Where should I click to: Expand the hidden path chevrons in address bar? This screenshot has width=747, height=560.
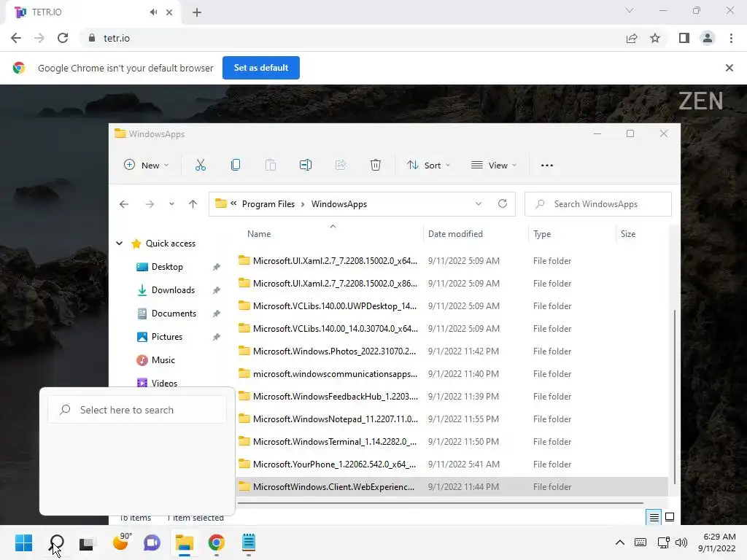point(233,203)
